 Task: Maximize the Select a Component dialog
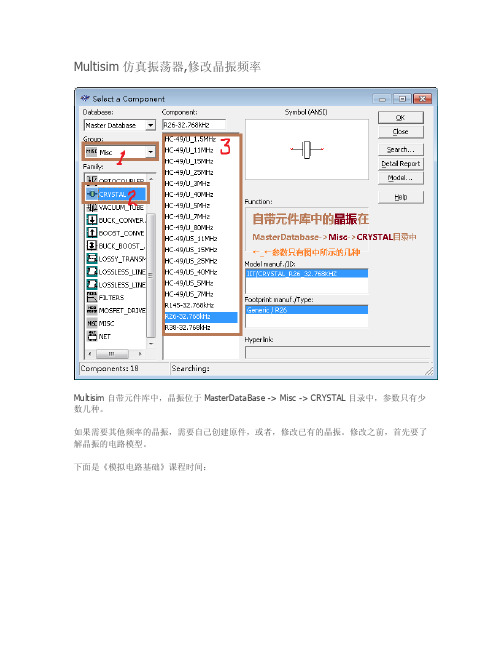401,99
